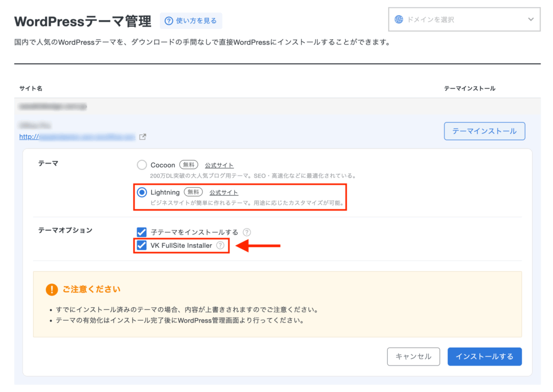Screen dimensions: 553x392
Task: Click the WordPressテーマ管理 page title
Action: 83,22
